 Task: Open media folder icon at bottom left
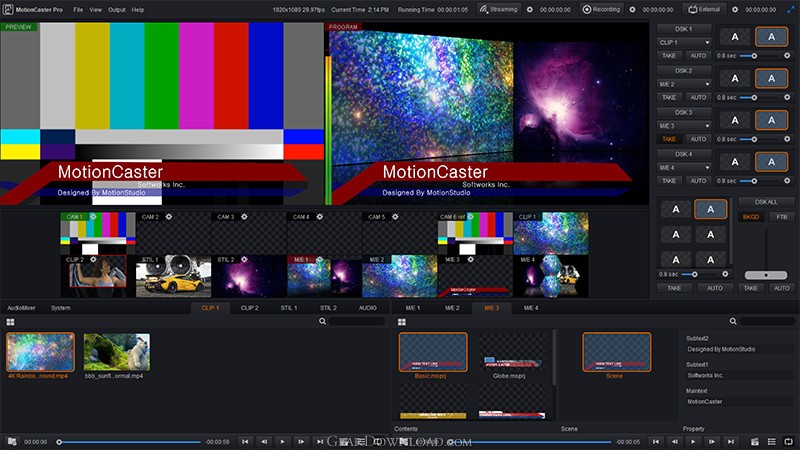[12, 442]
